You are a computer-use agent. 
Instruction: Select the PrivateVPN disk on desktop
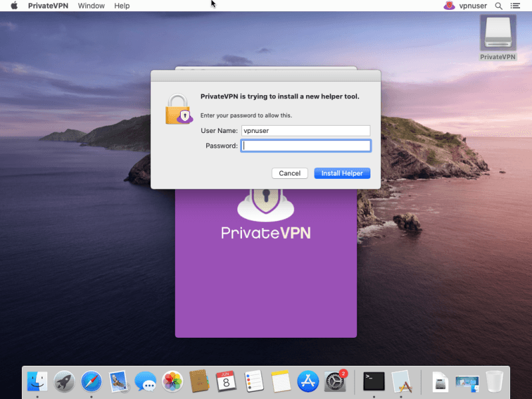coord(498,37)
